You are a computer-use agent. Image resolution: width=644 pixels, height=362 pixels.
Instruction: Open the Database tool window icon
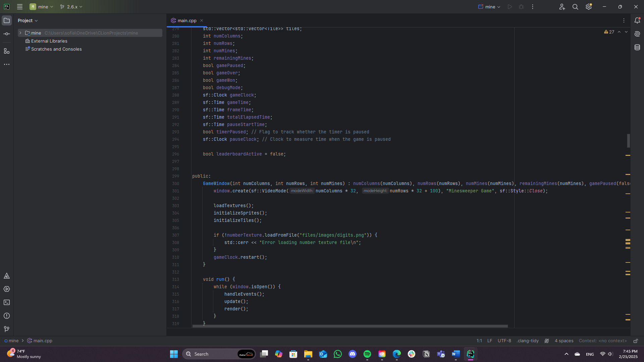click(637, 47)
